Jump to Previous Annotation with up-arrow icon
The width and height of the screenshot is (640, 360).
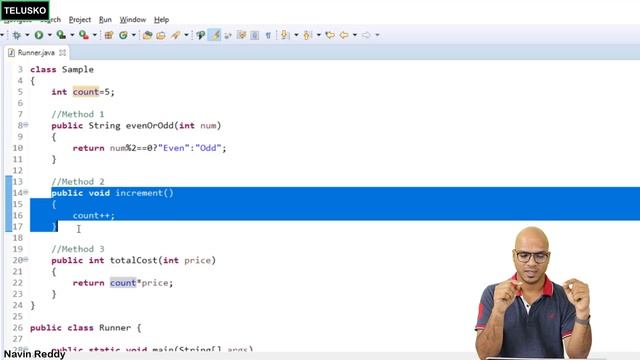coord(307,35)
